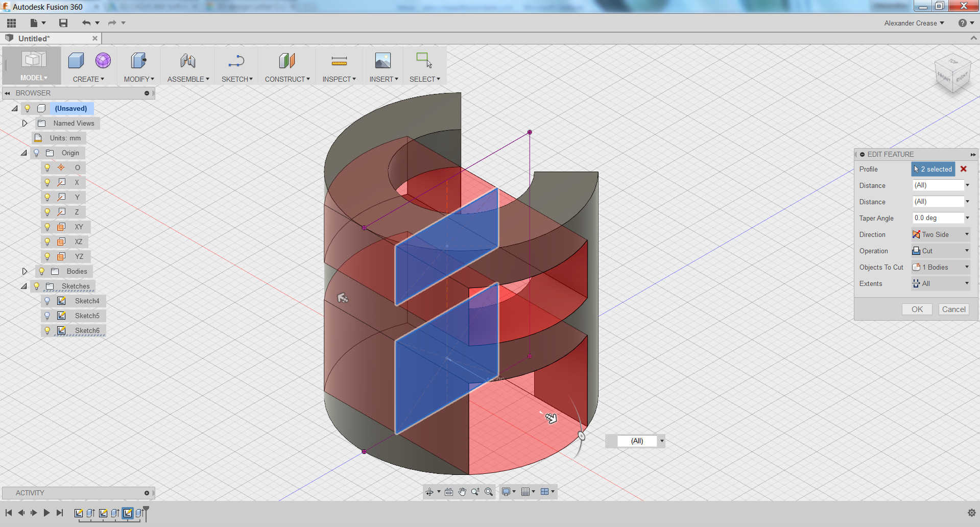Play the timeline
This screenshot has width=980, height=527.
pyautogui.click(x=46, y=513)
